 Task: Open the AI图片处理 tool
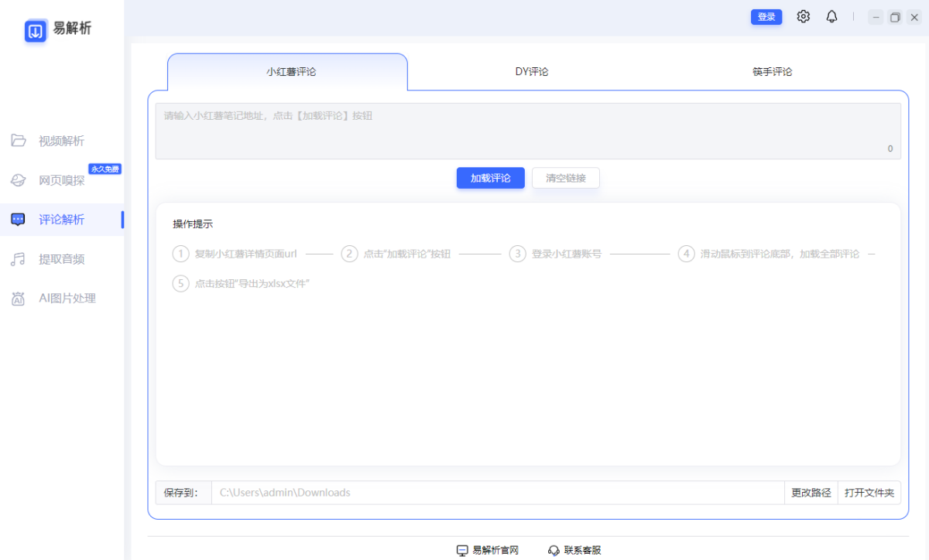pos(62,298)
